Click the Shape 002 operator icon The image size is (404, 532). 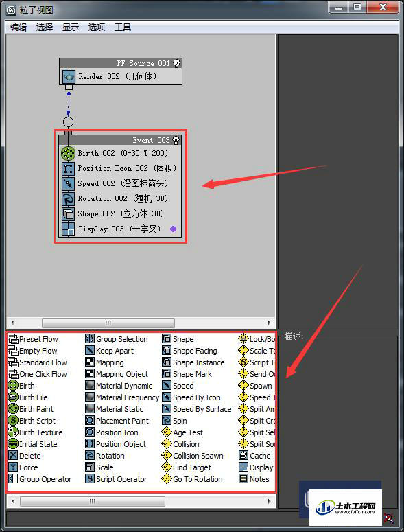click(x=68, y=214)
